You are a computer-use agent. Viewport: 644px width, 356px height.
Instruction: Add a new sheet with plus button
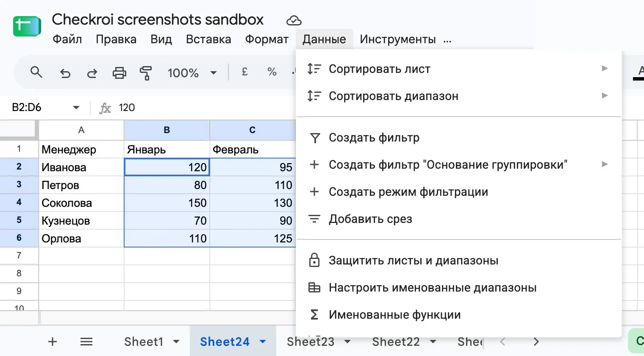coord(53,342)
